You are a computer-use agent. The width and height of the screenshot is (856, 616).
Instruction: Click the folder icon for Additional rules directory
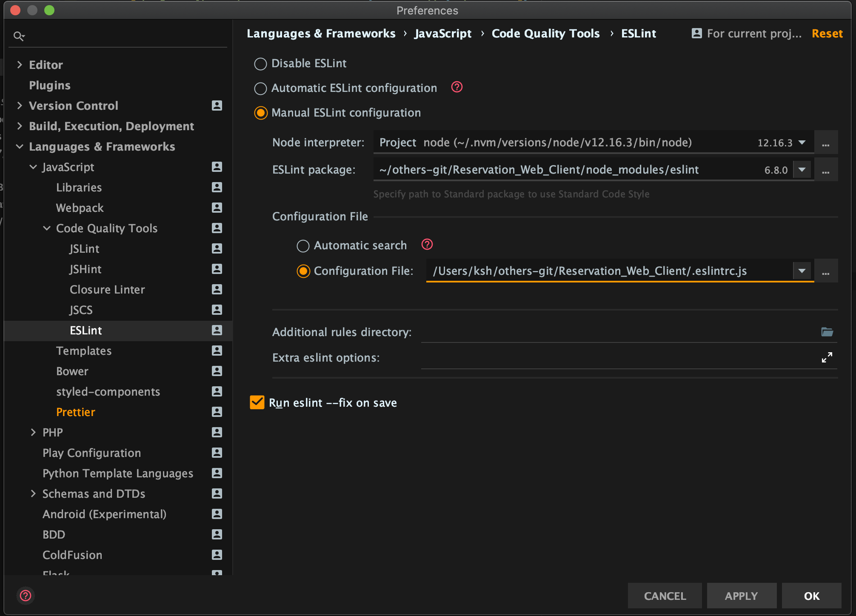point(827,332)
